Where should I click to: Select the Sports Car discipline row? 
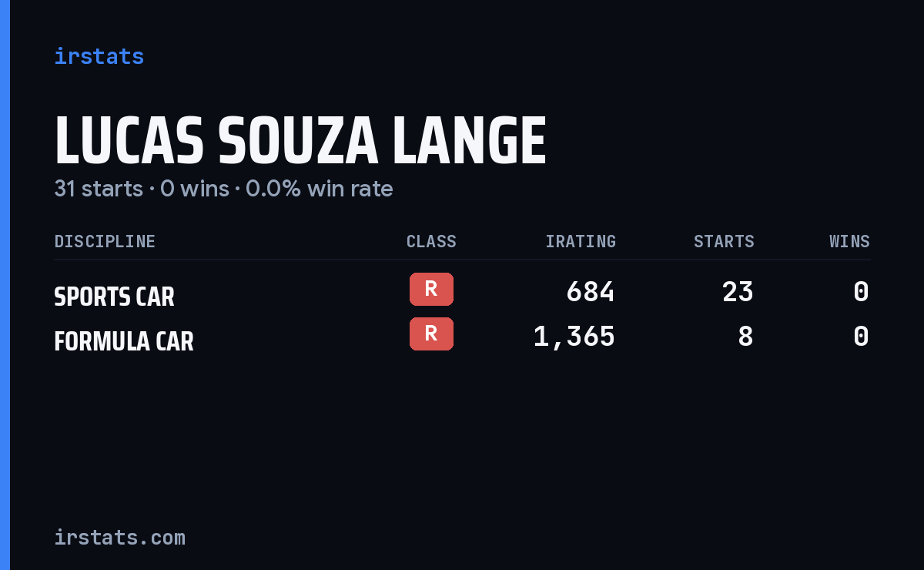click(x=462, y=292)
